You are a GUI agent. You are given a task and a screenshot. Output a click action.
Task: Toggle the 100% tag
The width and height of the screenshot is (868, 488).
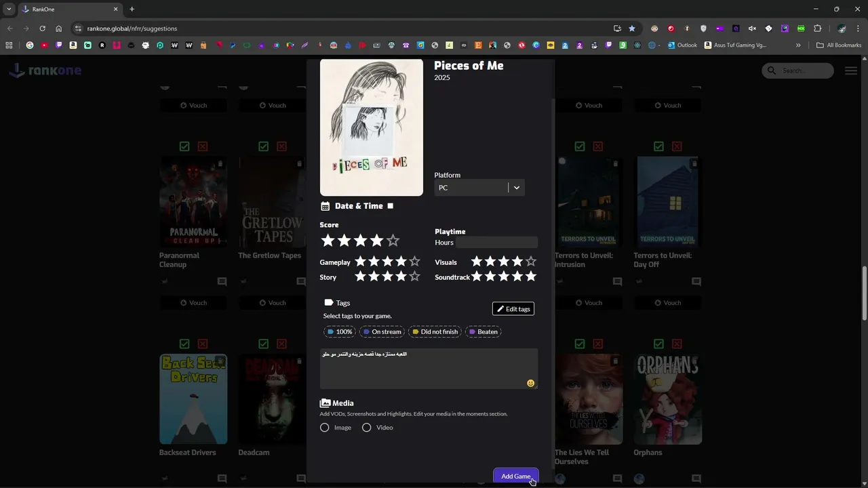pos(340,331)
